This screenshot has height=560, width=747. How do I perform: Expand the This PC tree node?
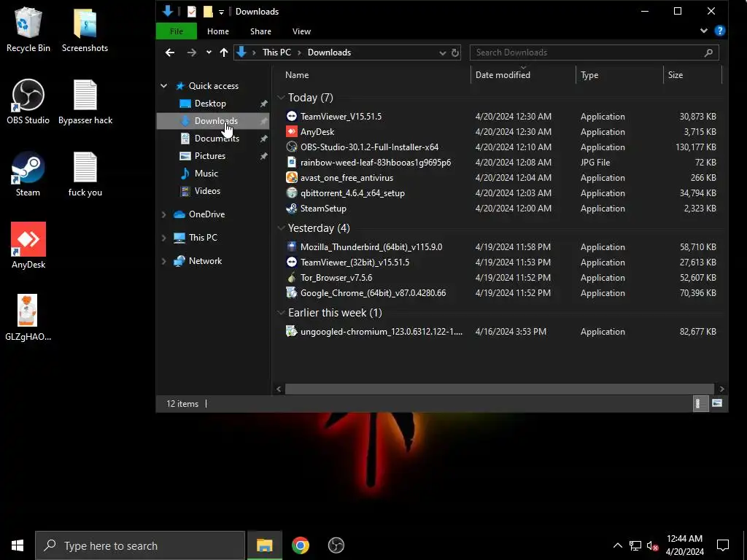[x=164, y=238]
